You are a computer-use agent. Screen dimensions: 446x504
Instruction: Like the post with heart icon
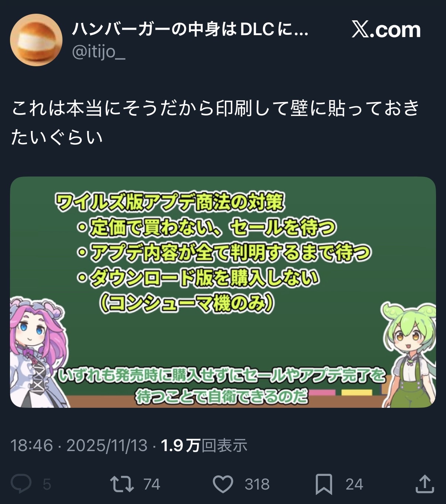(223, 484)
